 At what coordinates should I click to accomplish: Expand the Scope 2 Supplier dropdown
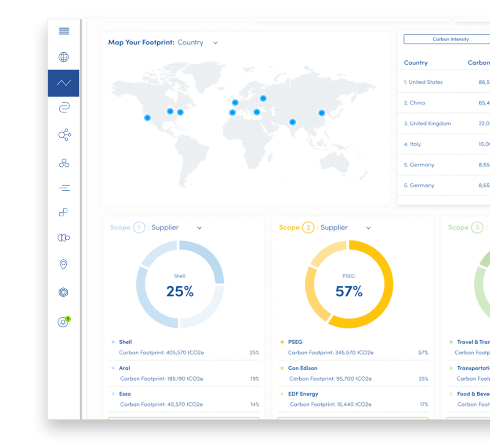pyautogui.click(x=368, y=228)
